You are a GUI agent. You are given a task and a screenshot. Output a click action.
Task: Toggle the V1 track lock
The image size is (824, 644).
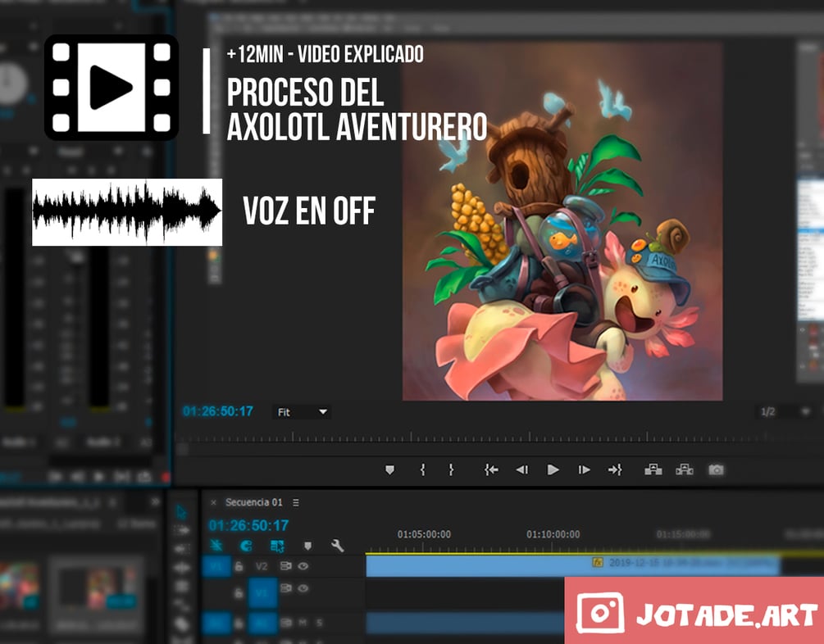point(239,593)
